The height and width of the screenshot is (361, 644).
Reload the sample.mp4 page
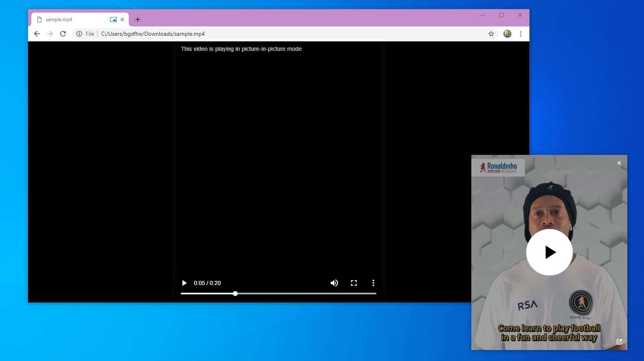[x=63, y=34]
